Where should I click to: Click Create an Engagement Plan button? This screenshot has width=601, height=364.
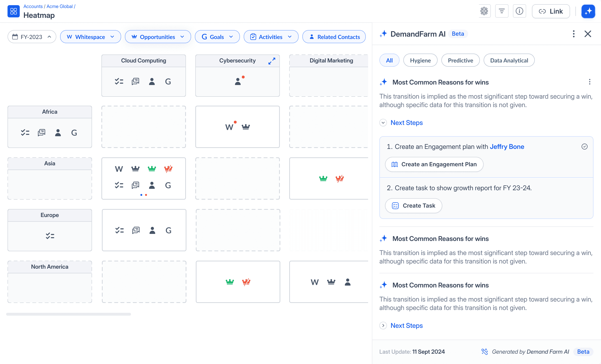[x=434, y=164]
